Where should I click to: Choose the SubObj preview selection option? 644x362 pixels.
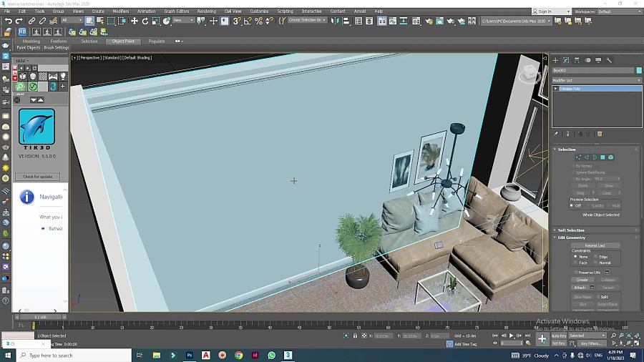point(591,206)
